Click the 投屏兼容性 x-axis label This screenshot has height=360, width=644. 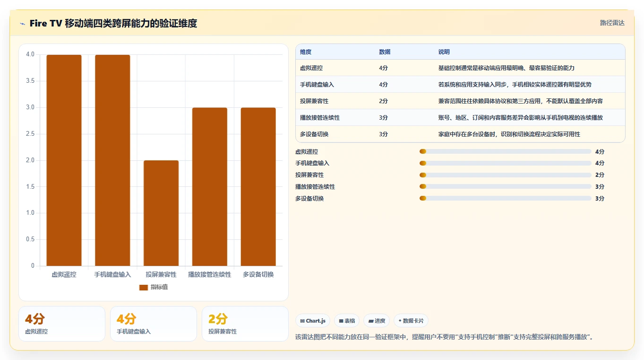161,274
